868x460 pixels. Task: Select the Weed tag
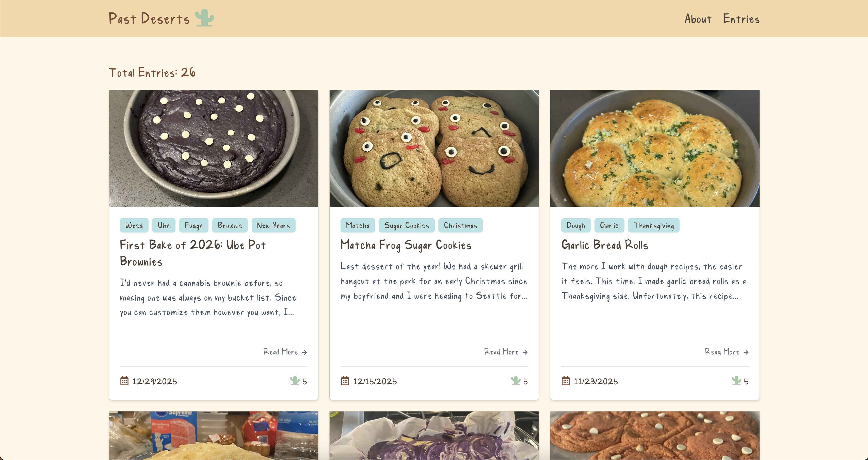(x=134, y=225)
